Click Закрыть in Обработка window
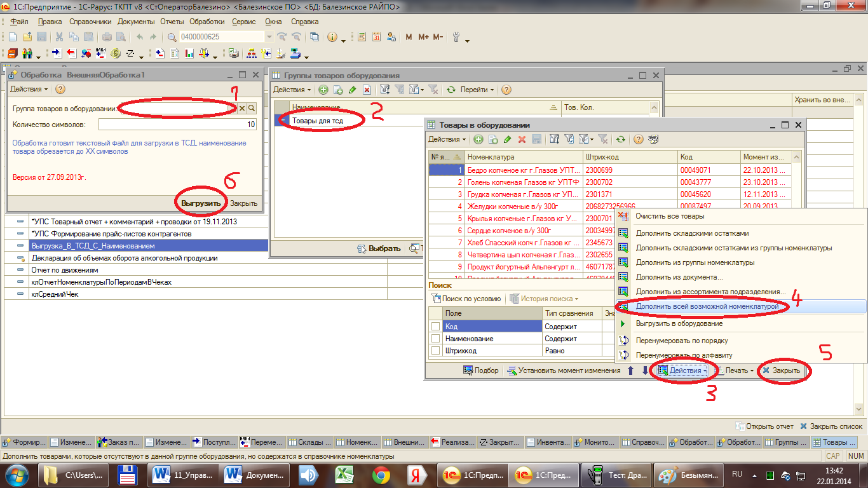The image size is (868, 488). (x=244, y=203)
